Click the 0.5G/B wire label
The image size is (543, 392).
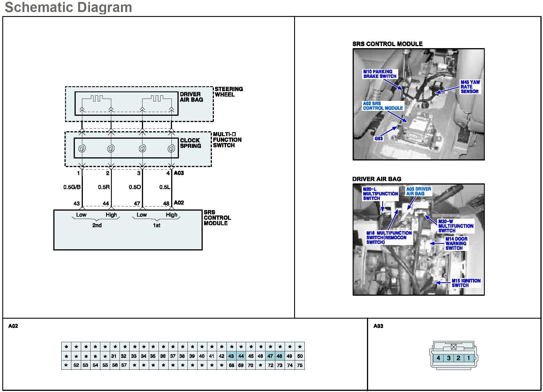tap(72, 187)
